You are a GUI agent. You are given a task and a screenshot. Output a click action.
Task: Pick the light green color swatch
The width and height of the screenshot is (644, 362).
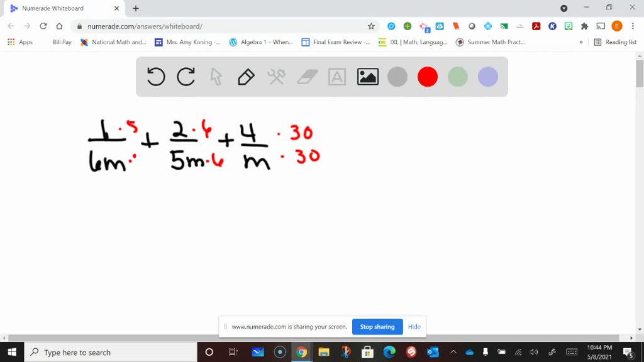tap(458, 77)
